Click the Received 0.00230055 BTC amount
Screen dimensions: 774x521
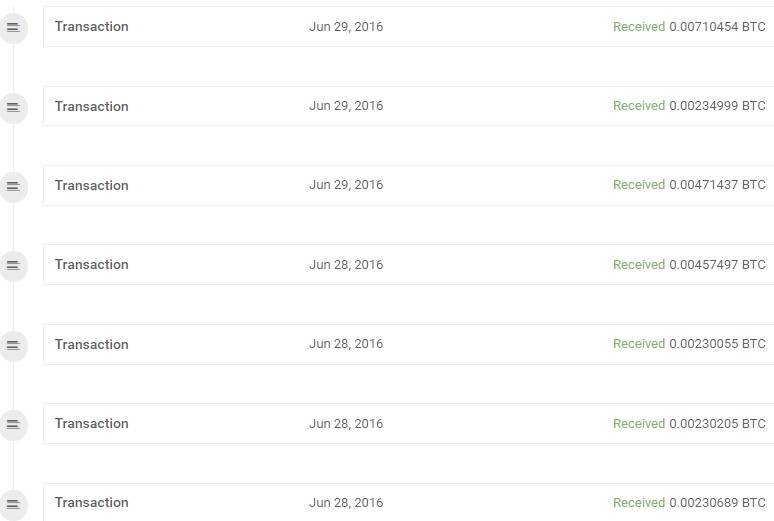689,344
